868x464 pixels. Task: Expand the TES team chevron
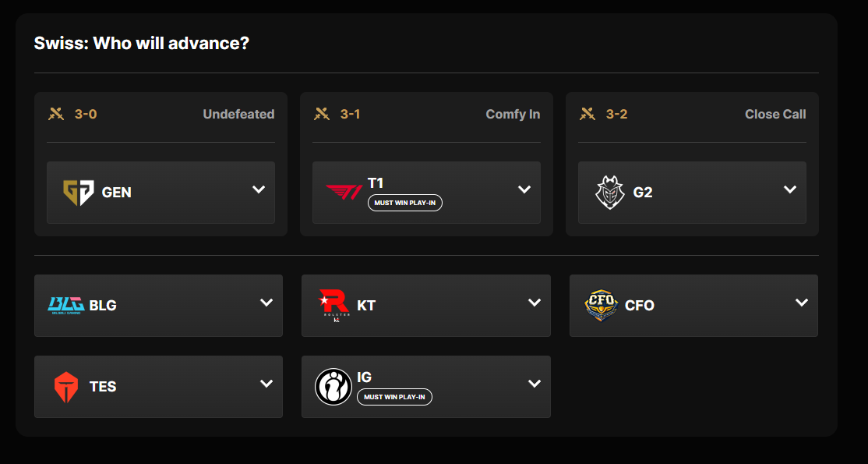pos(266,384)
